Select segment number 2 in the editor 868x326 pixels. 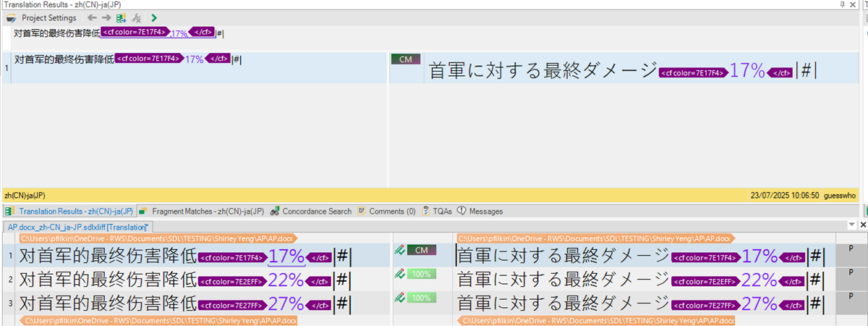[9, 280]
